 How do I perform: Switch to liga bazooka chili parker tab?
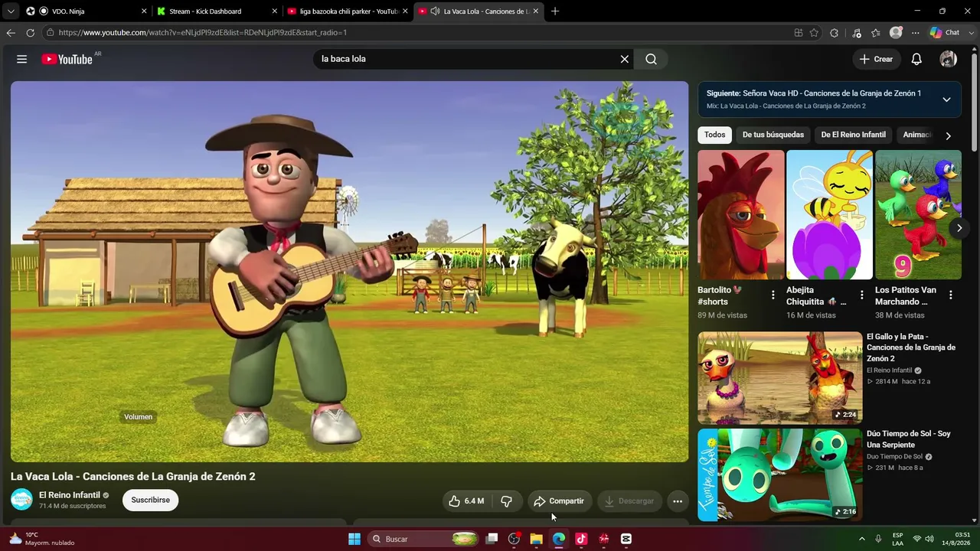(x=348, y=11)
